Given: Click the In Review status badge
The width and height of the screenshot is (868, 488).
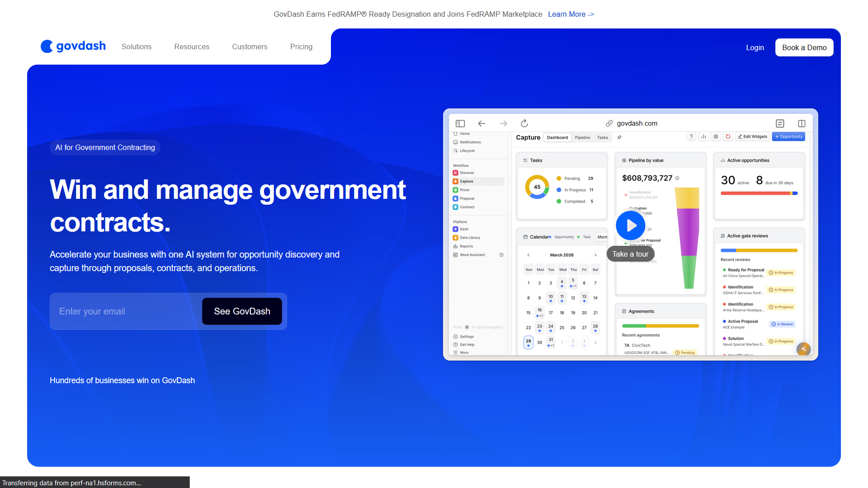Looking at the screenshot, I should click(x=783, y=324).
